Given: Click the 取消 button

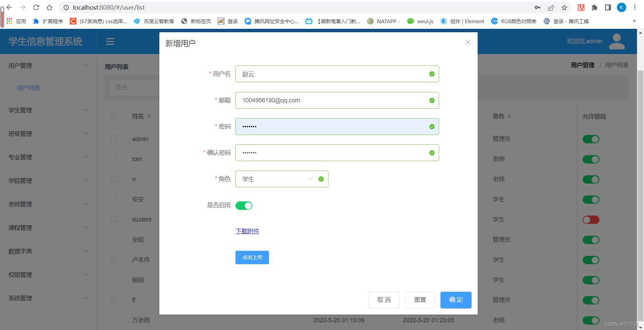Looking at the screenshot, I should click(384, 300).
